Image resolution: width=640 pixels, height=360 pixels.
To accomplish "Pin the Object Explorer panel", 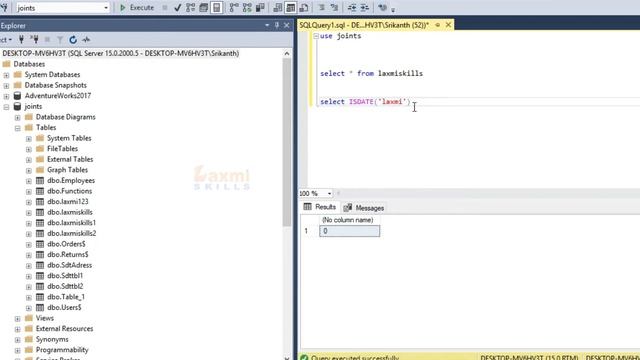I will [x=277, y=25].
